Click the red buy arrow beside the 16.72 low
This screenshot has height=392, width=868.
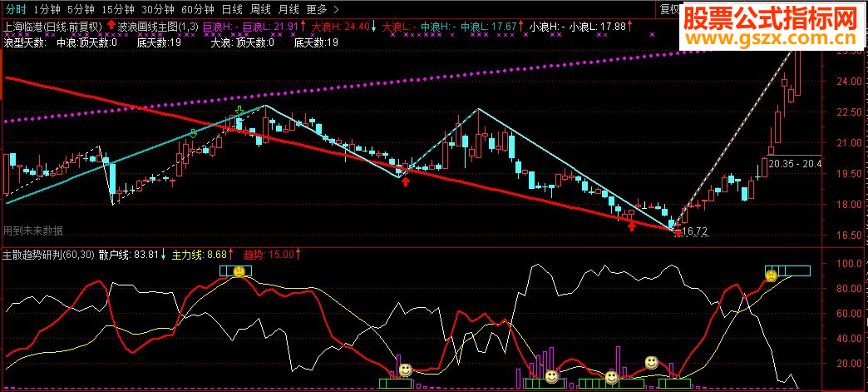[678, 233]
